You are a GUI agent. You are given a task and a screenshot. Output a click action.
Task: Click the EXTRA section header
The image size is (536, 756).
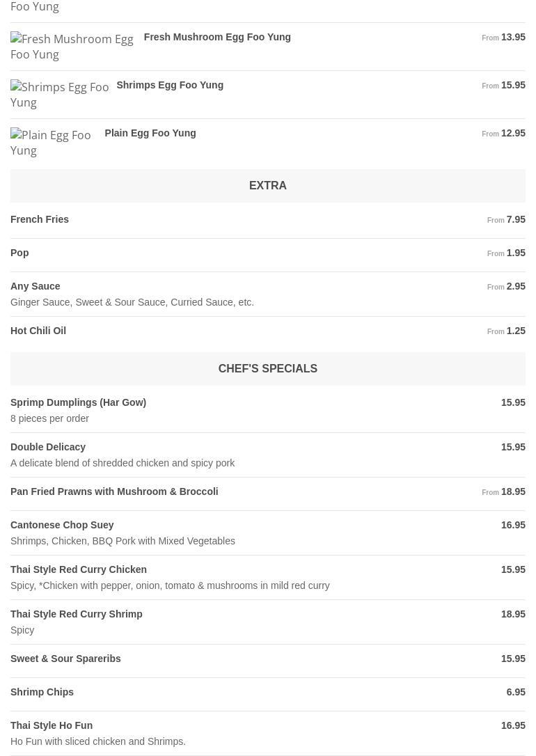click(x=267, y=186)
